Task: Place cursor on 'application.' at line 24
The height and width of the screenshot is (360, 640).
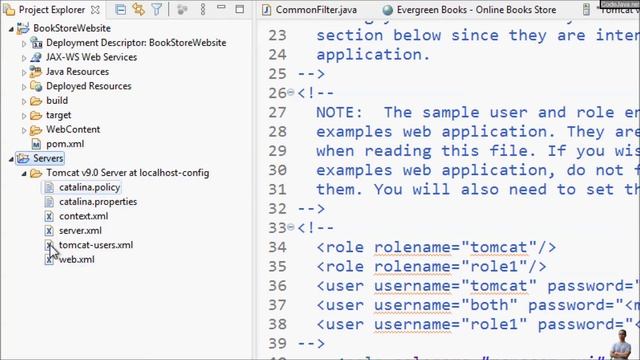Action: click(x=373, y=55)
